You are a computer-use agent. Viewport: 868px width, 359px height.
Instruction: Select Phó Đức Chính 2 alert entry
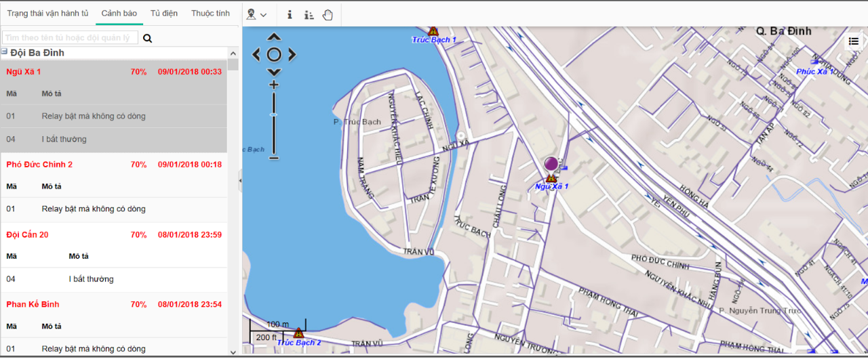(x=114, y=165)
